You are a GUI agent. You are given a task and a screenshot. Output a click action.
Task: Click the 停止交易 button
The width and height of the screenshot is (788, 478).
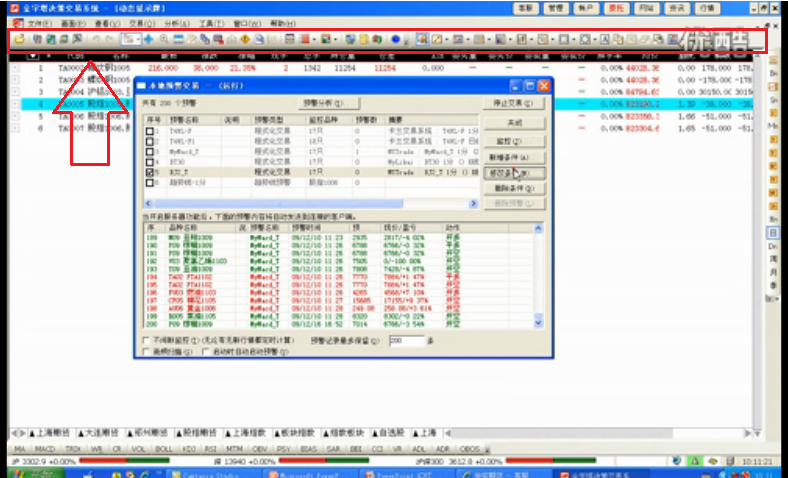512,103
